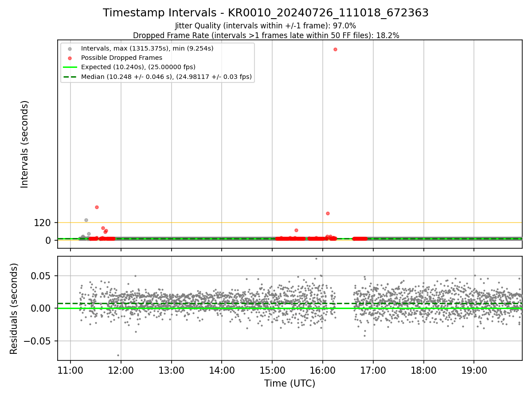Click the dashed green line sample in the legend
The width and height of the screenshot is (532, 399).
70,77
